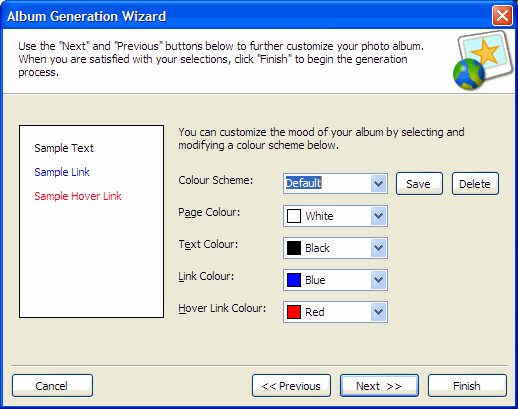Close the Album Generation Wizard window
The height and width of the screenshot is (409, 518).
click(x=502, y=16)
